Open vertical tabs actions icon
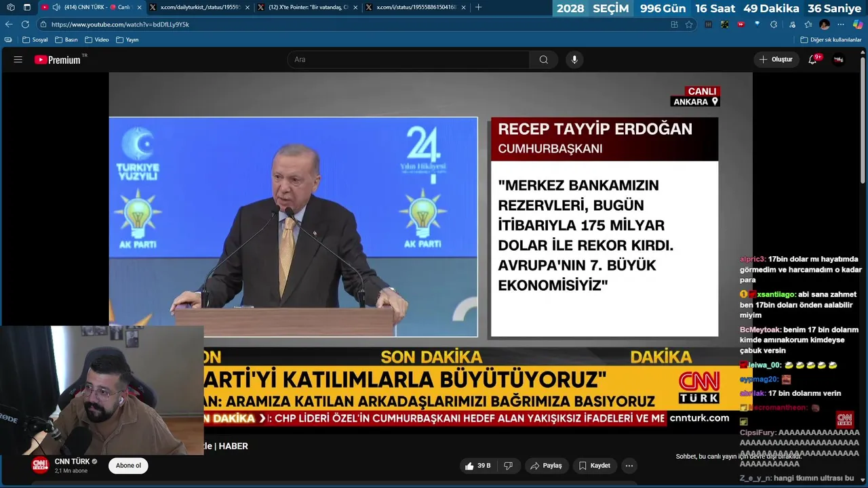Viewport: 868px width, 488px height. click(27, 7)
